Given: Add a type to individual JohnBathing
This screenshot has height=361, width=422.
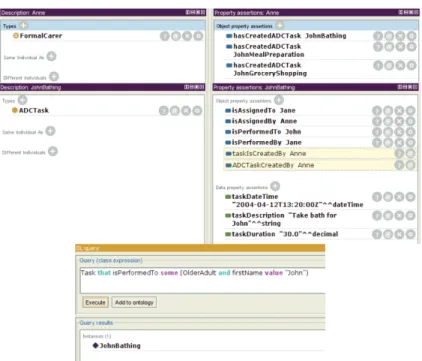Looking at the screenshot, I should coord(22,100).
